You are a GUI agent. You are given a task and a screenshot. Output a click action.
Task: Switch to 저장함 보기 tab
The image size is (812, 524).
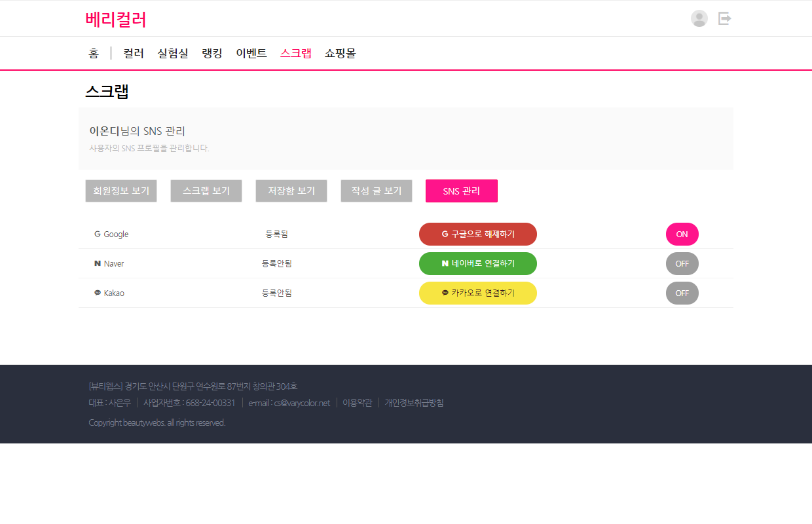(291, 191)
